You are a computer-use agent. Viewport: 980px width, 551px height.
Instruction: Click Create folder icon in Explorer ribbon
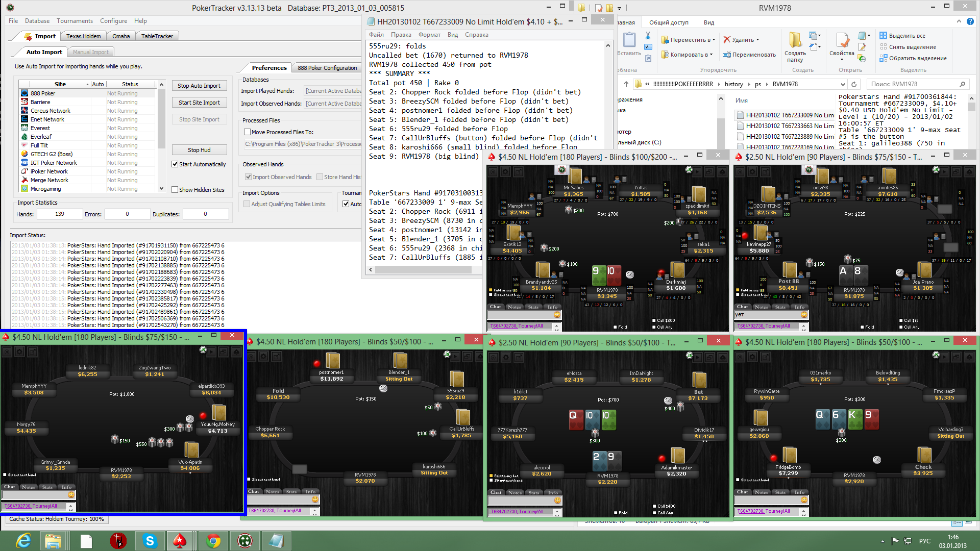(795, 40)
